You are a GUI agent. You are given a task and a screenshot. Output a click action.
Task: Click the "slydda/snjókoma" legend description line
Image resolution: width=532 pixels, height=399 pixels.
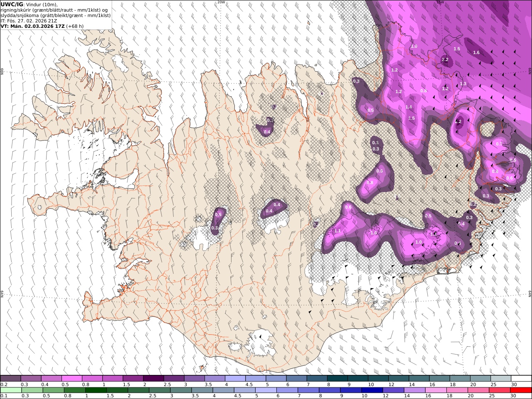tap(55, 15)
